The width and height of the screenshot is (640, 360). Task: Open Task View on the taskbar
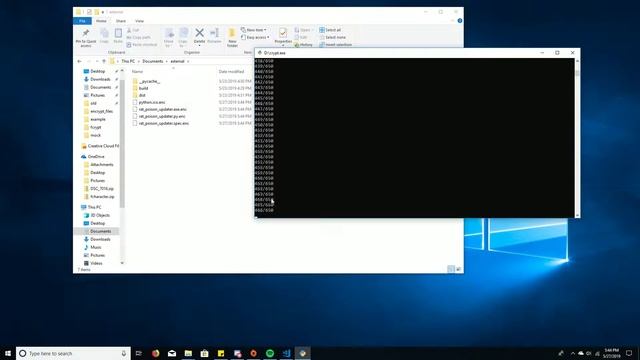coord(139,353)
